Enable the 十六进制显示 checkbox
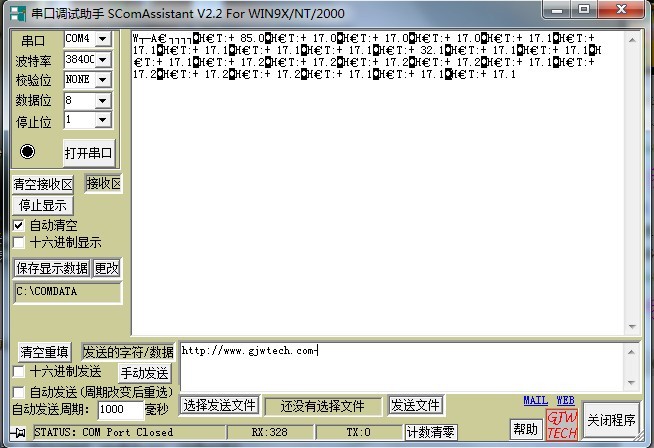654x448 pixels. click(x=18, y=243)
